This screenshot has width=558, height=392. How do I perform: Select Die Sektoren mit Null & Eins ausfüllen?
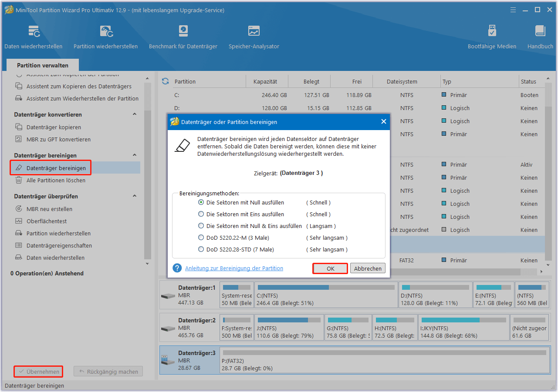pyautogui.click(x=201, y=226)
